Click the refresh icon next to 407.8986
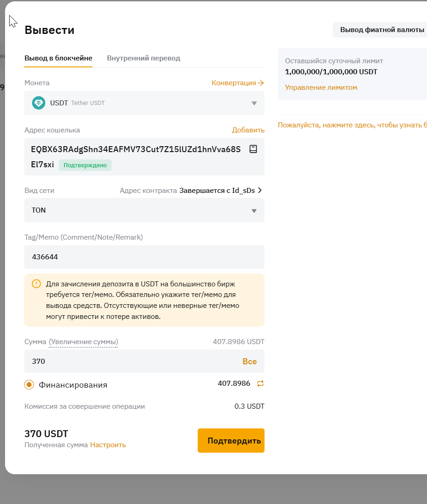 pos(260,383)
